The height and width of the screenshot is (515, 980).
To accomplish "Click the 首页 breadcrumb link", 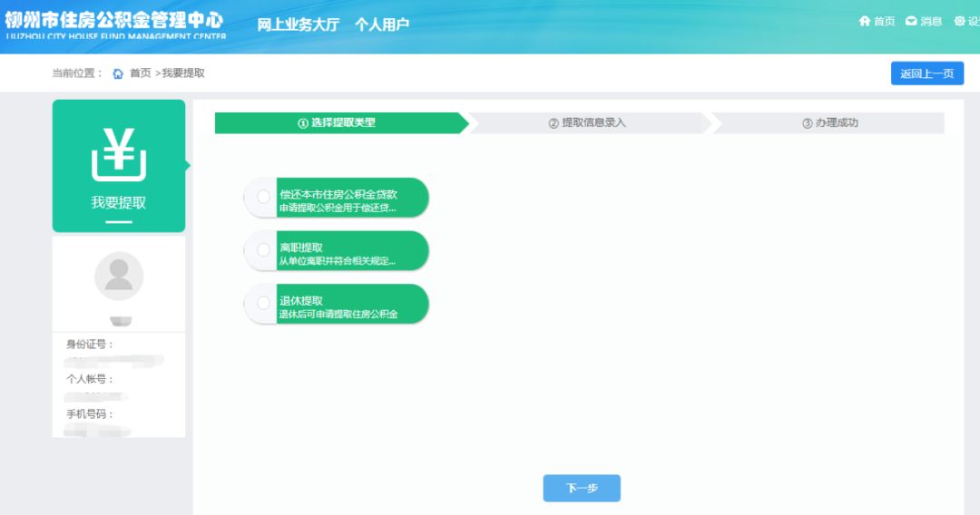I will click(x=140, y=73).
